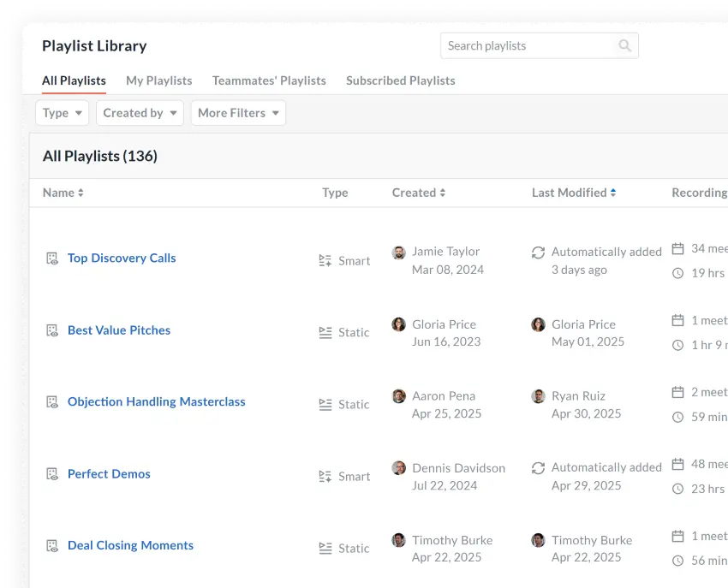Image resolution: width=728 pixels, height=588 pixels.
Task: Click the clock icon in Deal Closing Moments row
Action: [x=677, y=561]
